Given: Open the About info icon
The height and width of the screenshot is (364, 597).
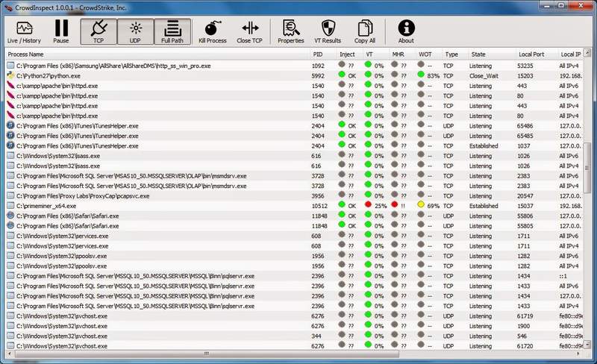Looking at the screenshot, I should click(x=406, y=32).
